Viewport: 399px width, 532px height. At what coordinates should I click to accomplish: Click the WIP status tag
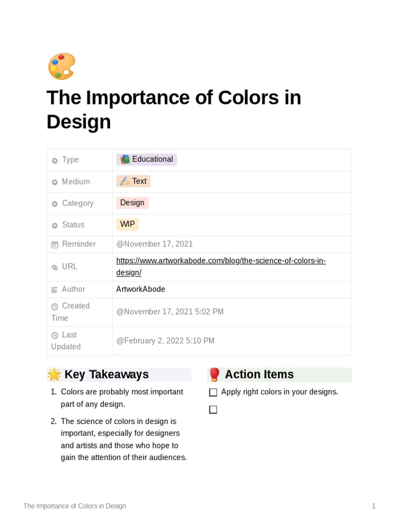click(x=127, y=224)
